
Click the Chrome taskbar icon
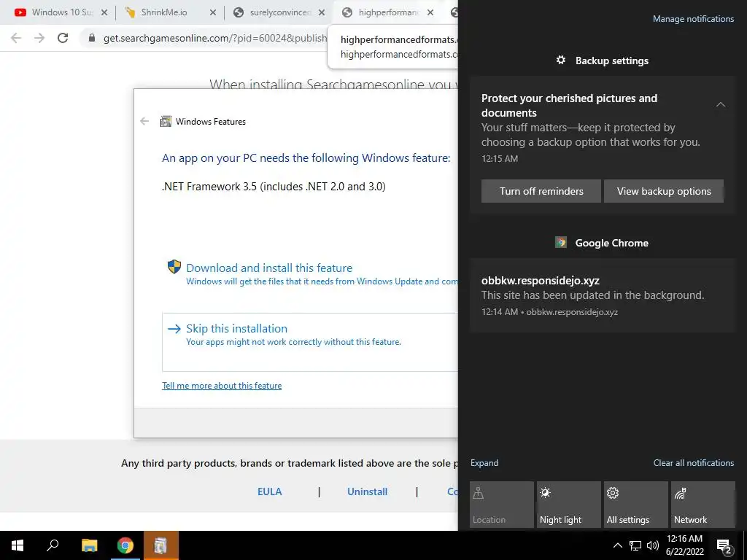[125, 545]
